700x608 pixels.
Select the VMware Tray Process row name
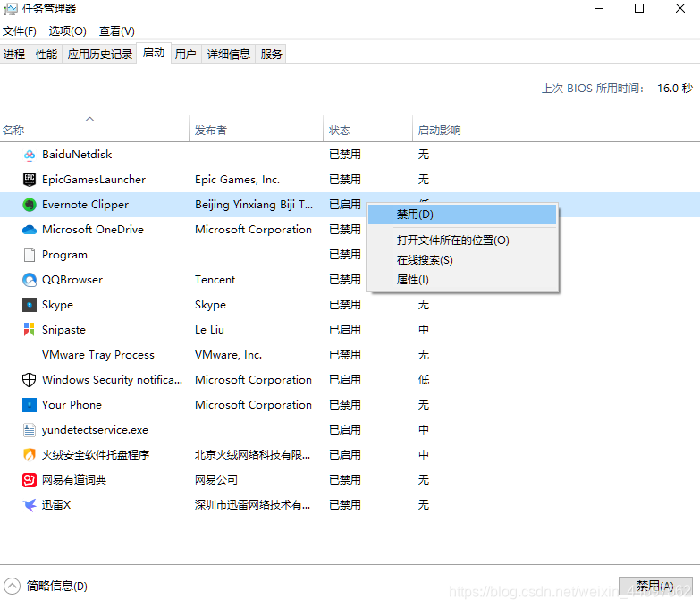(98, 355)
